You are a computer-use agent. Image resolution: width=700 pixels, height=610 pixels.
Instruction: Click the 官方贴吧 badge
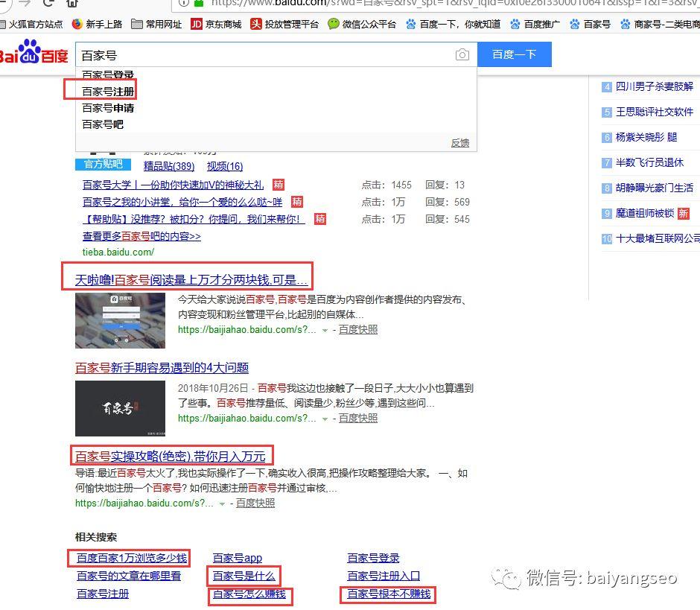pyautogui.click(x=103, y=165)
